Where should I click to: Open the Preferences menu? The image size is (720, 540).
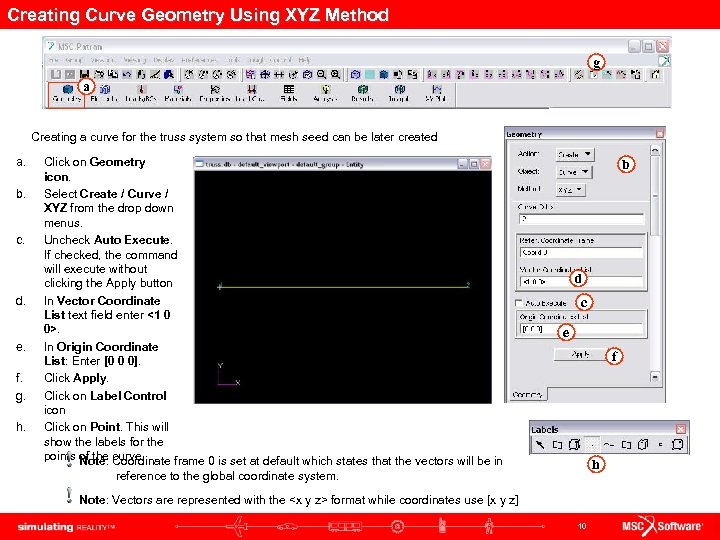(199, 60)
